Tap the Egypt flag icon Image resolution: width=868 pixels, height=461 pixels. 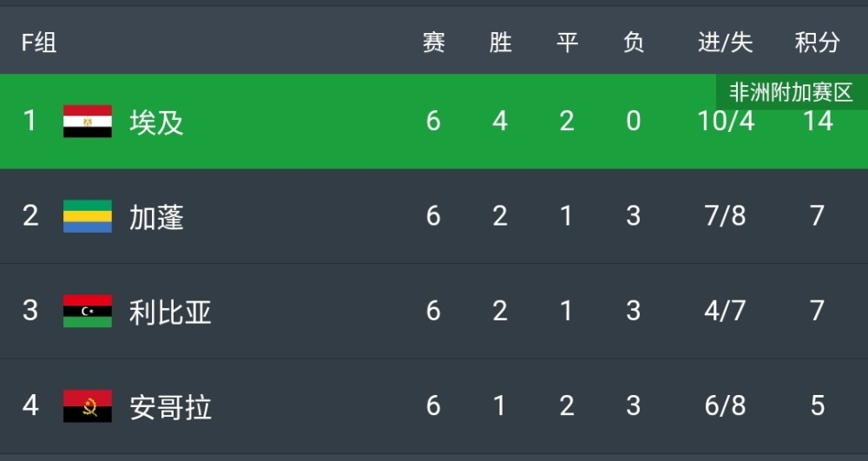[88, 122]
